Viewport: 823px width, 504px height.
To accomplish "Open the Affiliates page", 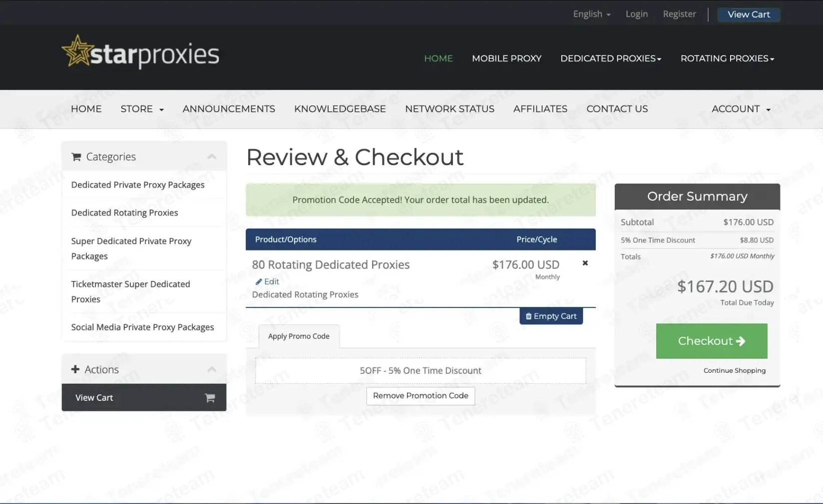I will 540,109.
